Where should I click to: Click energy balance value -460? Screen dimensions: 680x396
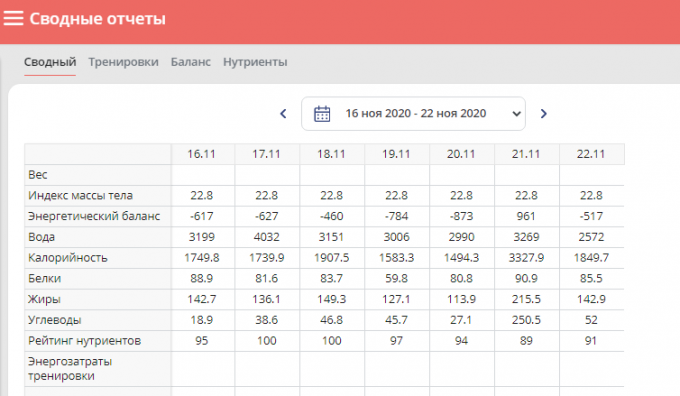pyautogui.click(x=331, y=216)
